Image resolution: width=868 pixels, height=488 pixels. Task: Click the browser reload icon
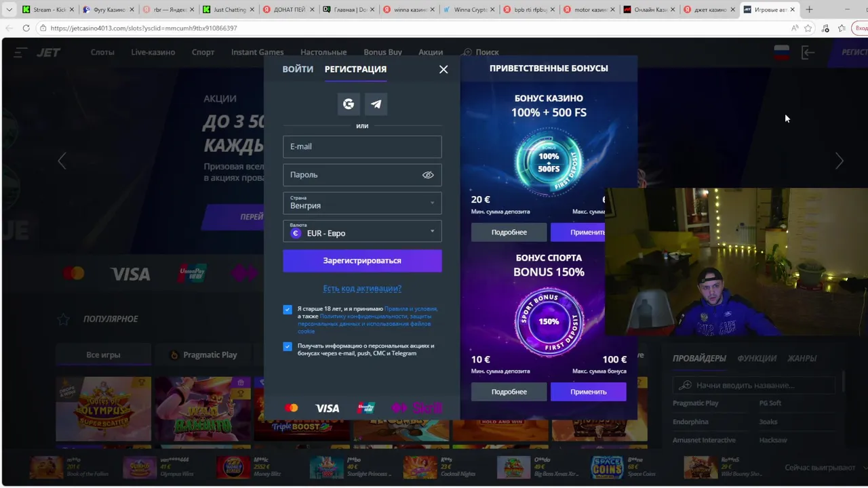coord(26,28)
